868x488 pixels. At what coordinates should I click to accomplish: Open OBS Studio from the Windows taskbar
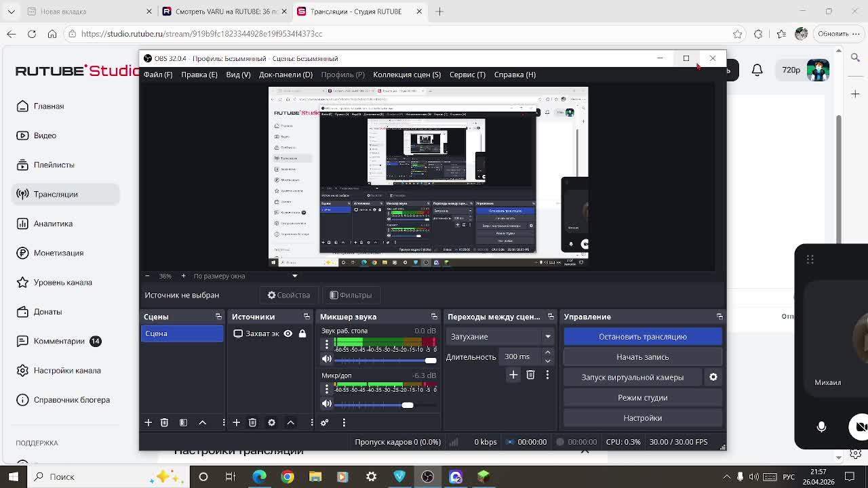pos(427,476)
